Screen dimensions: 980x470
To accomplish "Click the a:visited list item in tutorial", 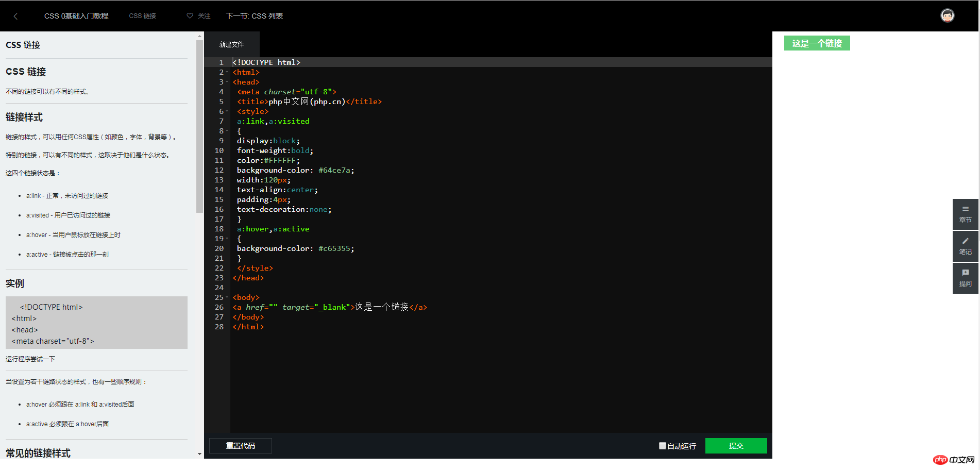I will pos(68,215).
